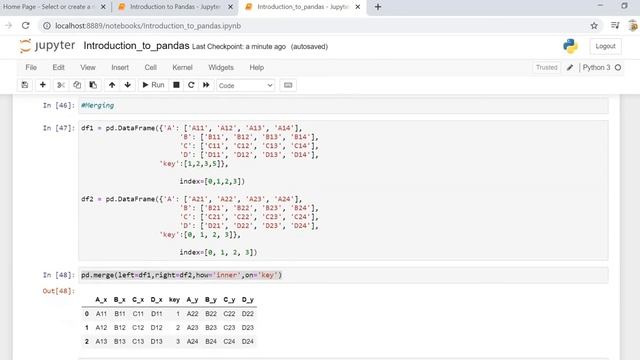Click cell A11 in output table
This screenshot has height=360, width=640.
point(101,314)
